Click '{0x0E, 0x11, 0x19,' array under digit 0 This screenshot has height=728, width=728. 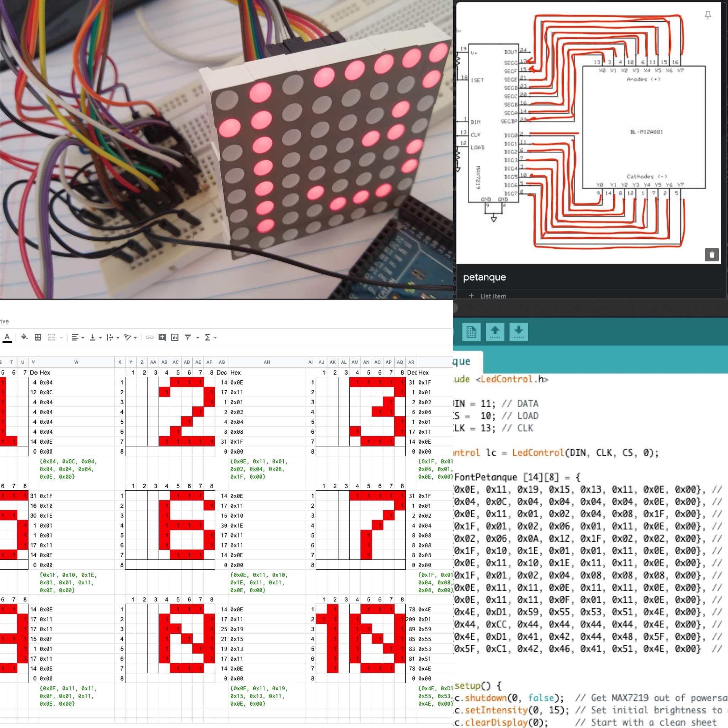tap(259, 689)
